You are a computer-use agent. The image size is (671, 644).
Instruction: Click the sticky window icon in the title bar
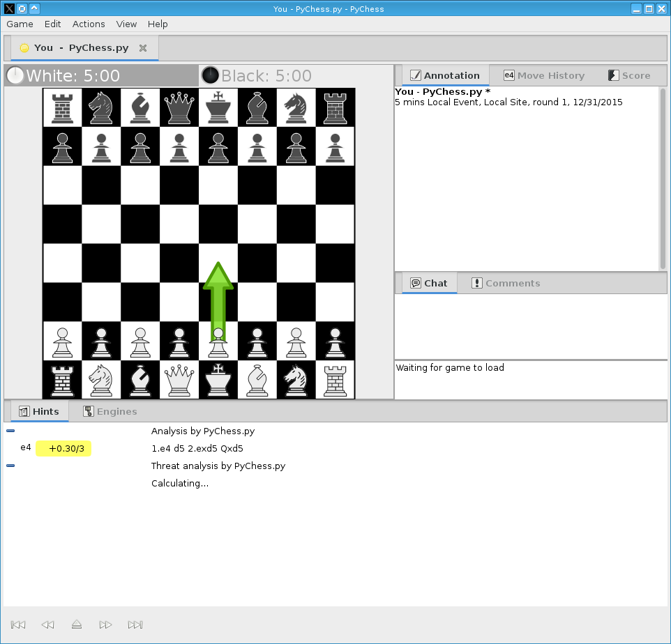22,8
